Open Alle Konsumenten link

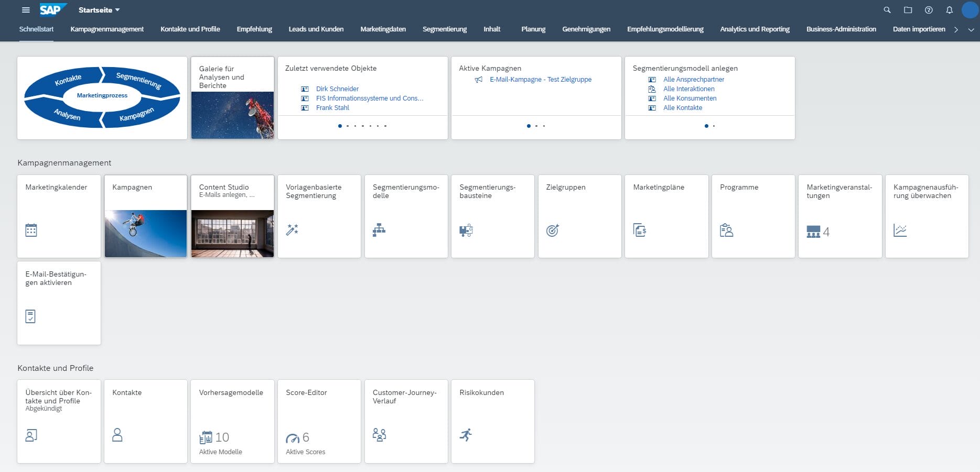[690, 98]
